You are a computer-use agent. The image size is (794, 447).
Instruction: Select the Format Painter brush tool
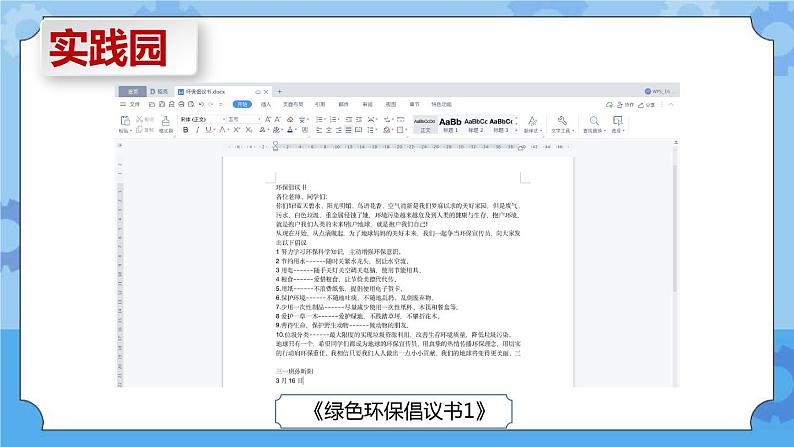coord(166,120)
